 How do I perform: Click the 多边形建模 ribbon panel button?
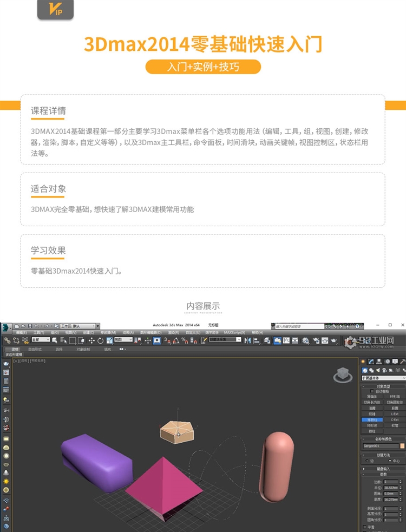[14, 354]
